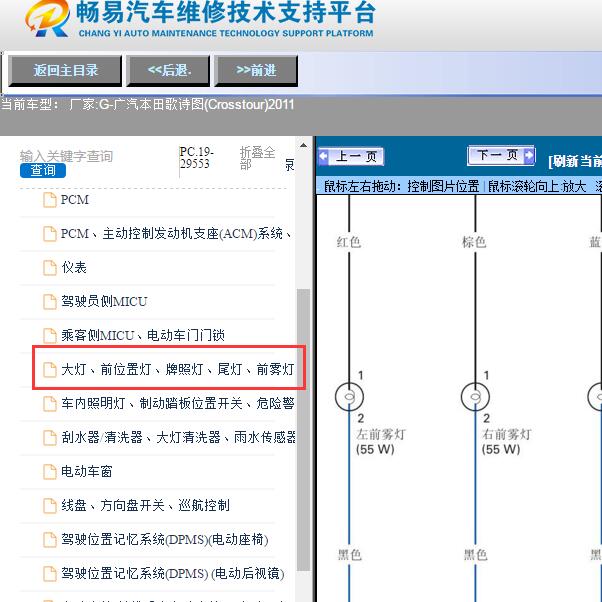Go back with the <<后退 button
The height and width of the screenshot is (602, 602).
tap(168, 71)
